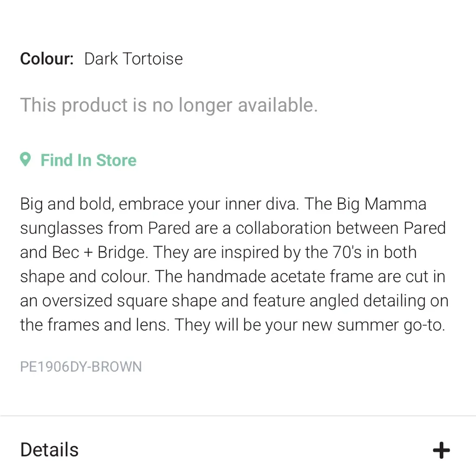Open the Find In Store link
Image resolution: width=476 pixels, height=476 pixels.
pos(88,160)
